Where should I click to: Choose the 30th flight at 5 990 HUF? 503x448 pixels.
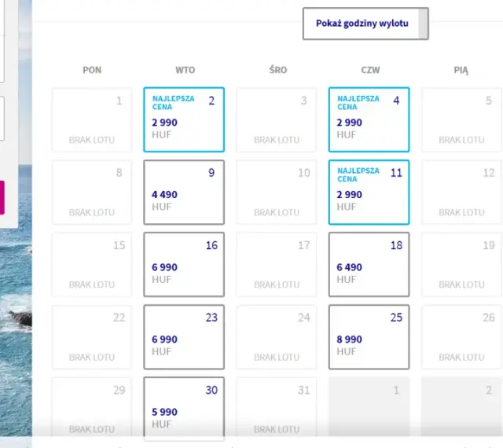(x=184, y=407)
